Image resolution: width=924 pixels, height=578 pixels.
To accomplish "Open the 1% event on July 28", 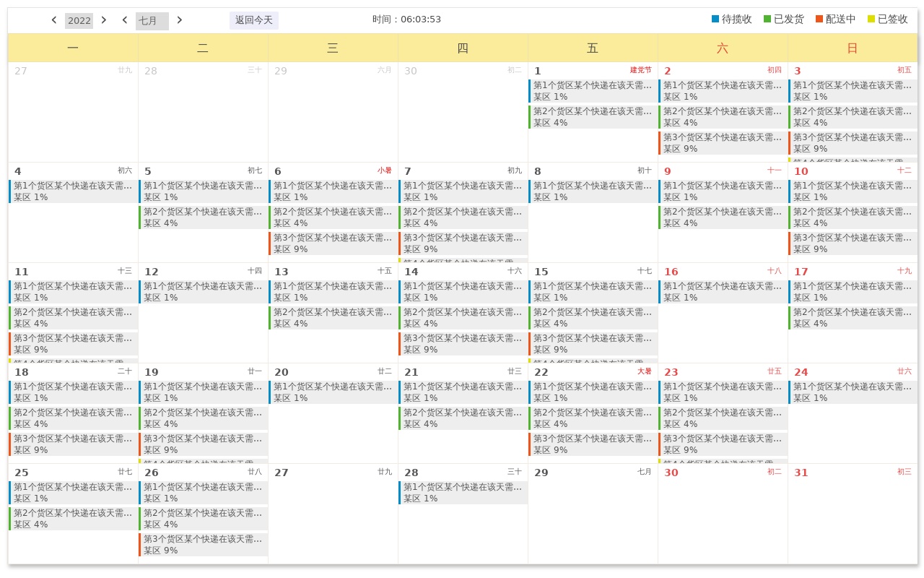I will (x=463, y=493).
